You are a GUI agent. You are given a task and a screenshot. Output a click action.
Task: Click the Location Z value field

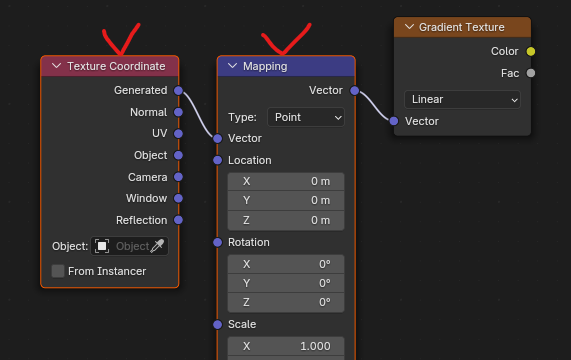[286, 220]
